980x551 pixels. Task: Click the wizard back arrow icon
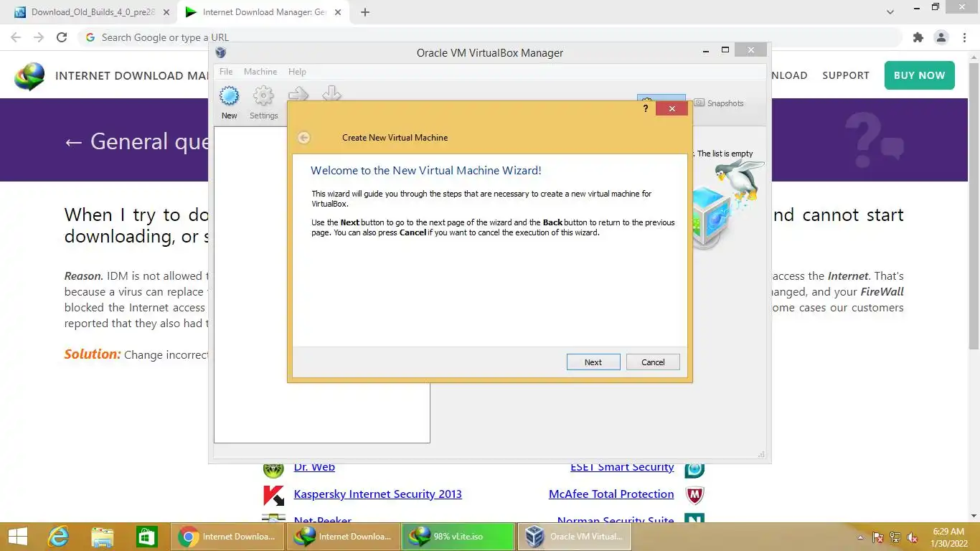coord(304,138)
